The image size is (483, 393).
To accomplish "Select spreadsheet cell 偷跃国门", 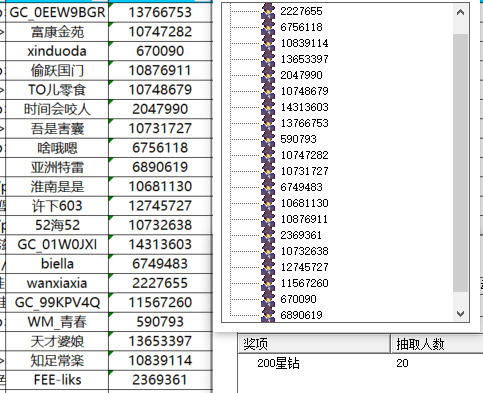I will pyautogui.click(x=57, y=71).
